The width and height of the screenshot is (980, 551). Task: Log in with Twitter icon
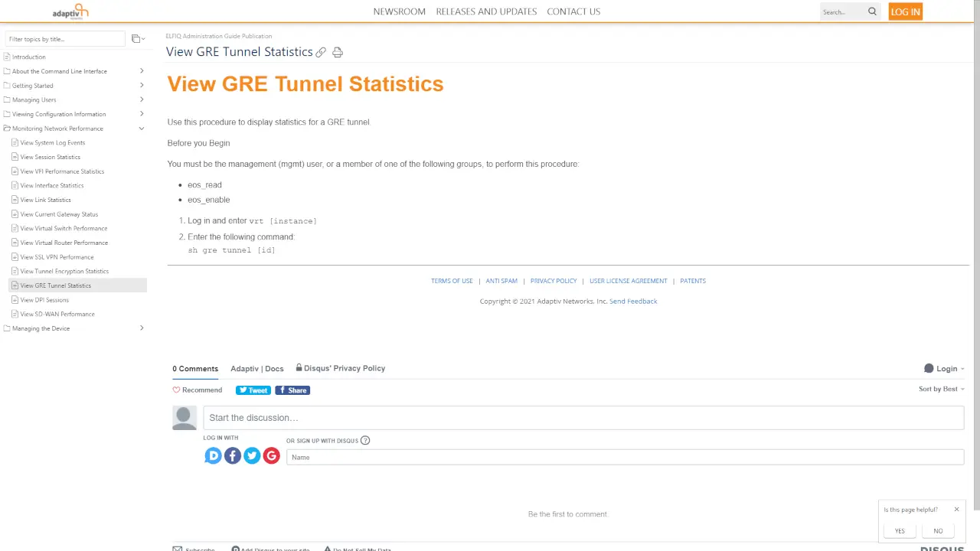[252, 456]
